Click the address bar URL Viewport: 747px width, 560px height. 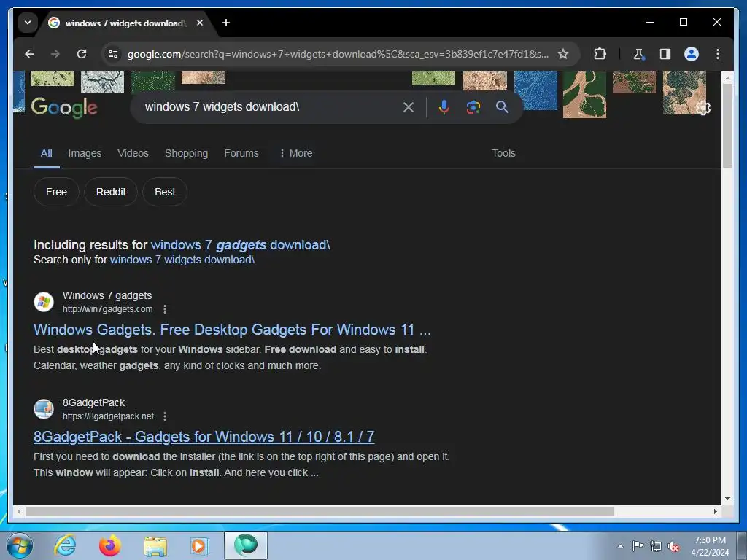point(338,54)
